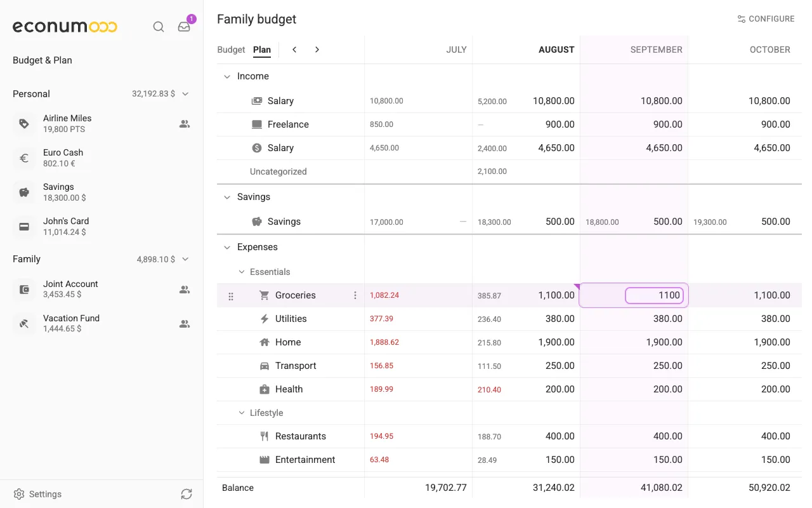Image resolution: width=812 pixels, height=508 pixels.
Task: Collapse the Essentials subgroup
Action: [x=241, y=272]
